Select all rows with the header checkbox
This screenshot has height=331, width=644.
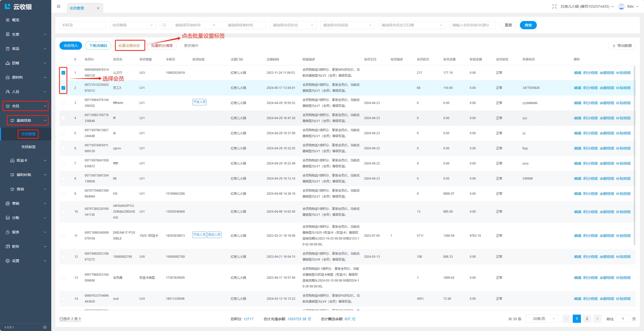(63, 59)
